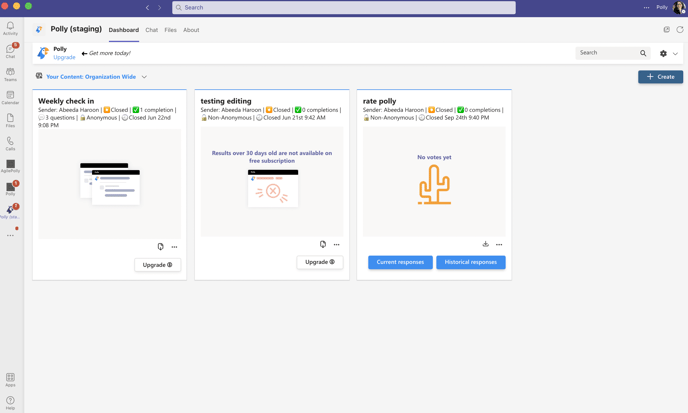Open the AgilePolly app icon
The image size is (688, 413).
[x=10, y=166]
